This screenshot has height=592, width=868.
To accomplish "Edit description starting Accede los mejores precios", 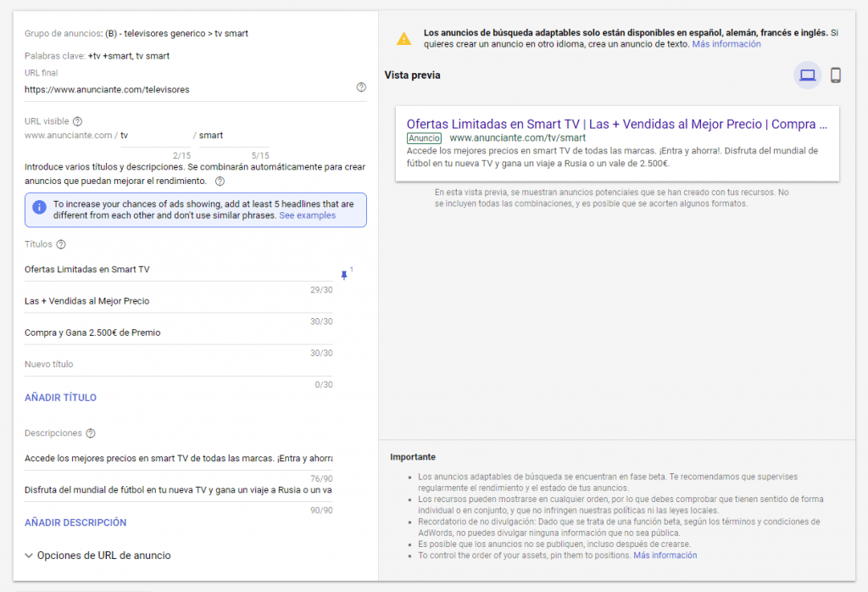I will (x=178, y=459).
